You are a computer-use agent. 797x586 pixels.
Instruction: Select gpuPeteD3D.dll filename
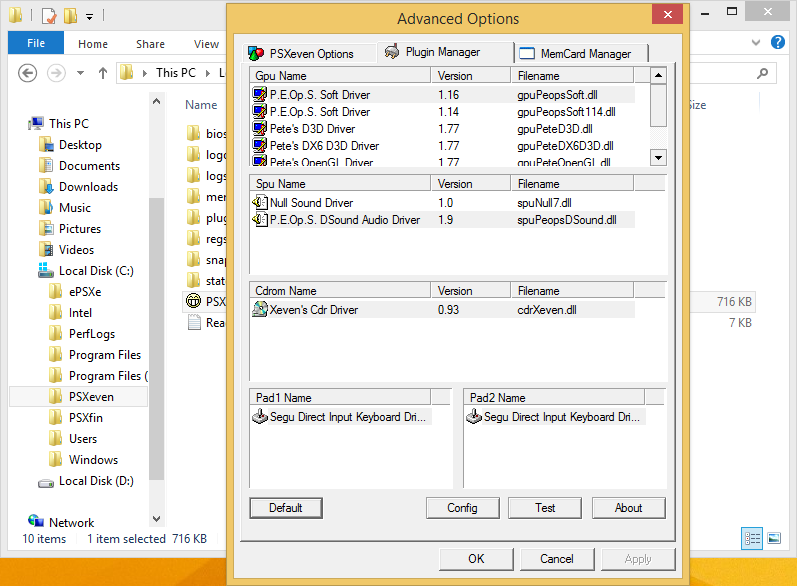[555, 129]
